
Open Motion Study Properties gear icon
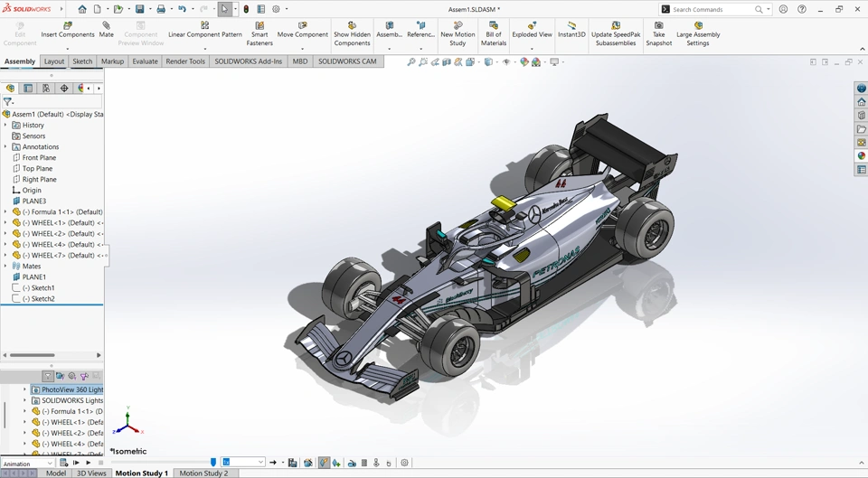405,463
